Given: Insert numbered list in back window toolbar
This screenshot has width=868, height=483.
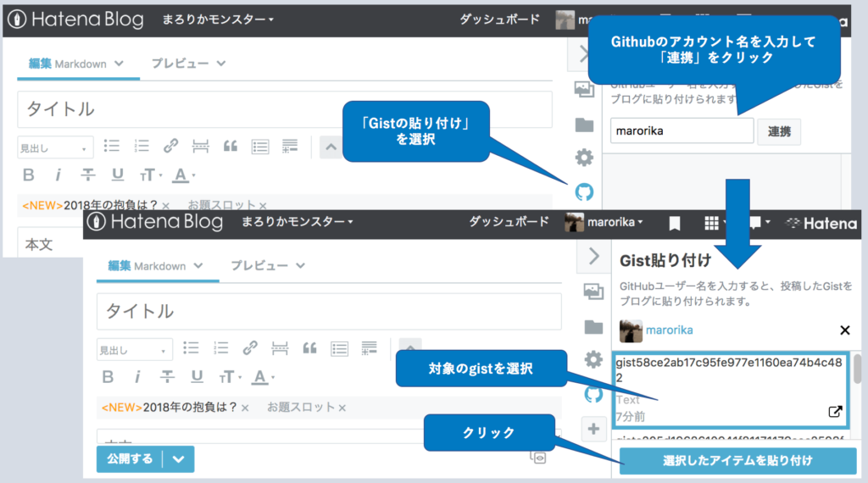Looking at the screenshot, I should click(142, 146).
